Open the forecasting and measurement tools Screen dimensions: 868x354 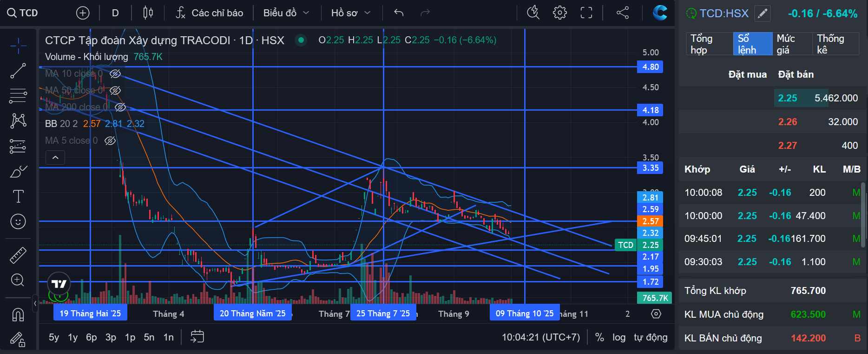pyautogui.click(x=18, y=146)
